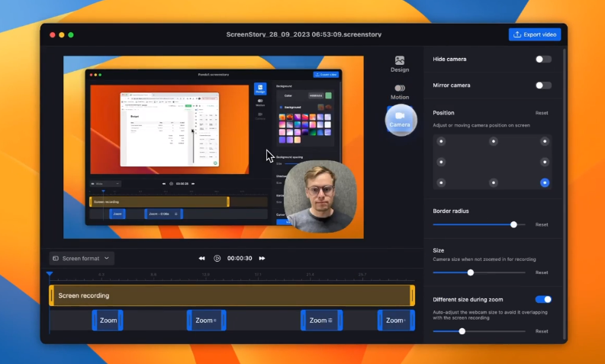Viewport: 605px width, 364px height.
Task: Reset the zoom webcam size slider
Action: (x=542, y=331)
